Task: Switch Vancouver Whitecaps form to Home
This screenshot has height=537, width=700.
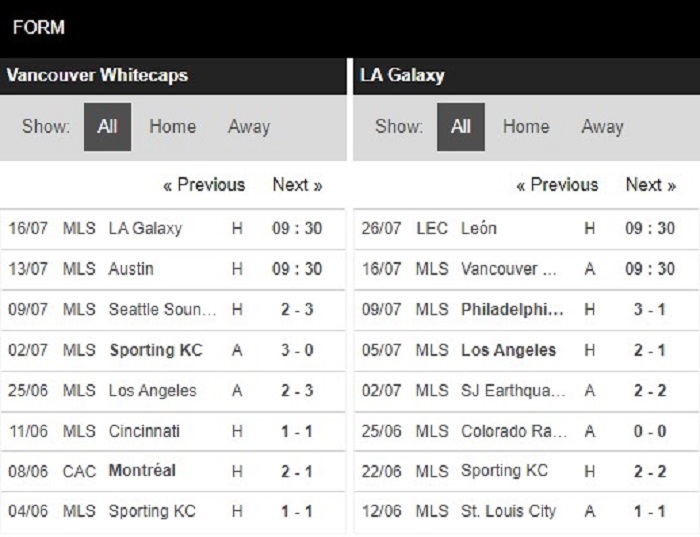Action: (172, 127)
